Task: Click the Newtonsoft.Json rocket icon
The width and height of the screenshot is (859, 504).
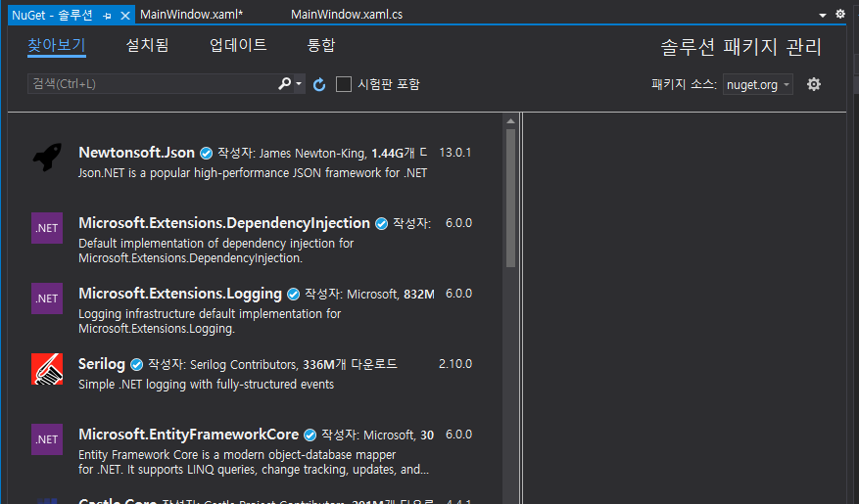Action: click(47, 157)
